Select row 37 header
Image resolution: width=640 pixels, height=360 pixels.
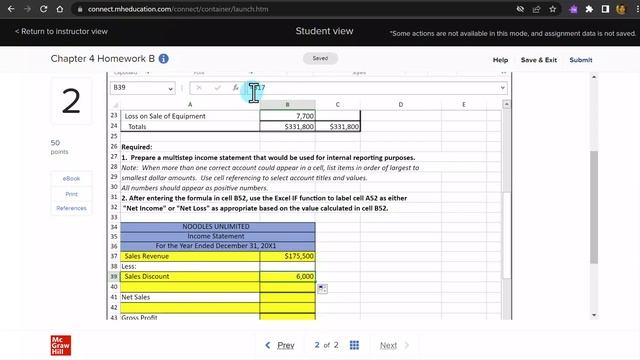pyautogui.click(x=114, y=256)
